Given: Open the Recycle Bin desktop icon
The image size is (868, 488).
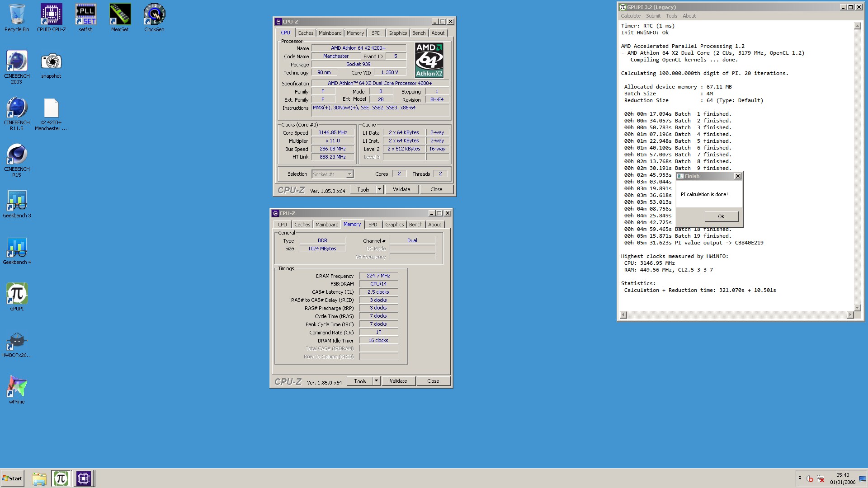Looking at the screenshot, I should click(17, 18).
